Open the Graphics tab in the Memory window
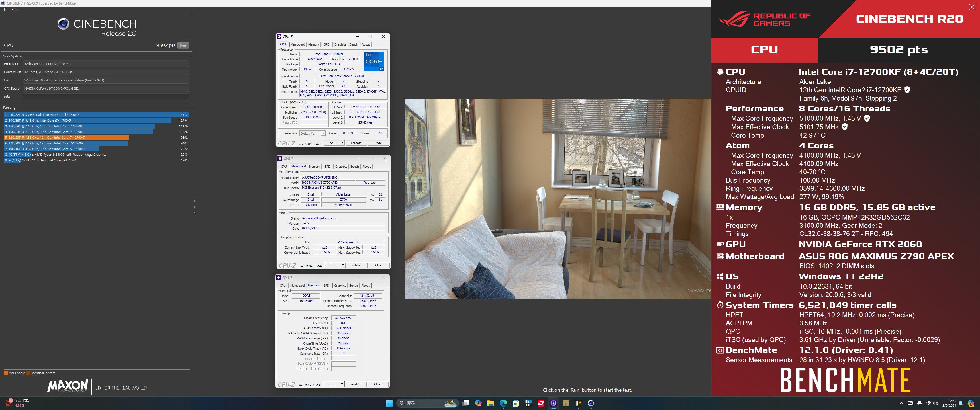Screen dimensions: 980x410 click(x=340, y=286)
